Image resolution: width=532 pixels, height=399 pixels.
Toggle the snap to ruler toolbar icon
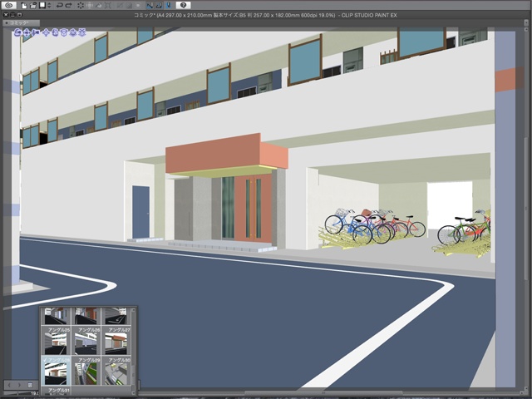(x=150, y=5)
